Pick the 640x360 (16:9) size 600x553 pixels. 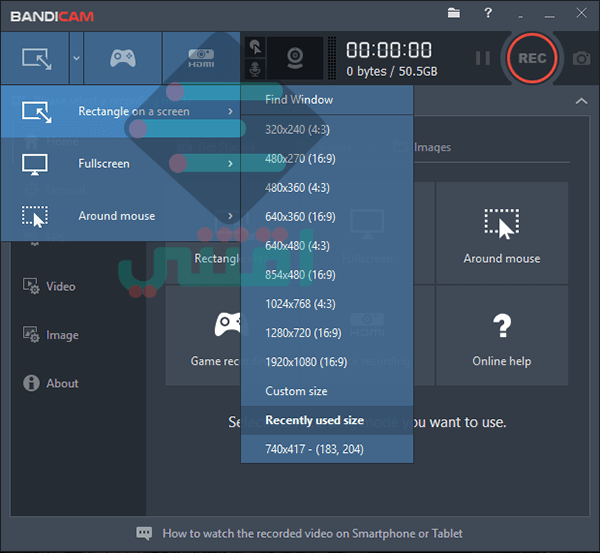(327, 217)
